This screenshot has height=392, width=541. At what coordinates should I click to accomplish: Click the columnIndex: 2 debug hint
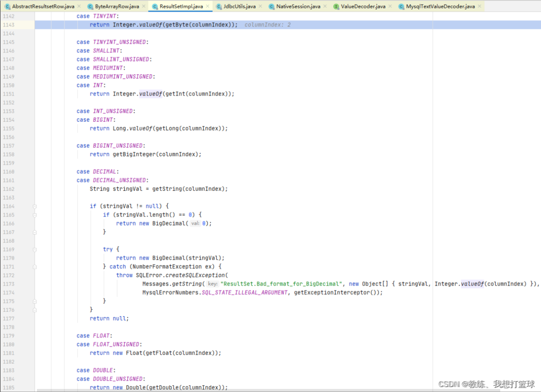pyautogui.click(x=268, y=25)
